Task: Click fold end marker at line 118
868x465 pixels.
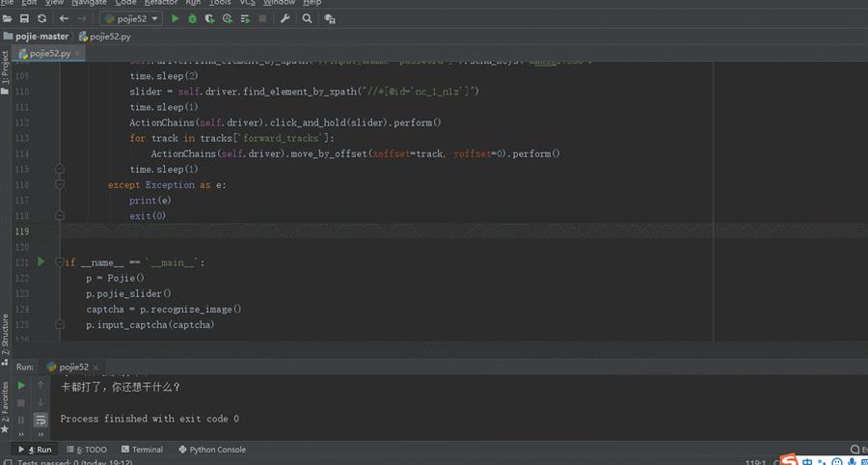Action: click(60, 215)
